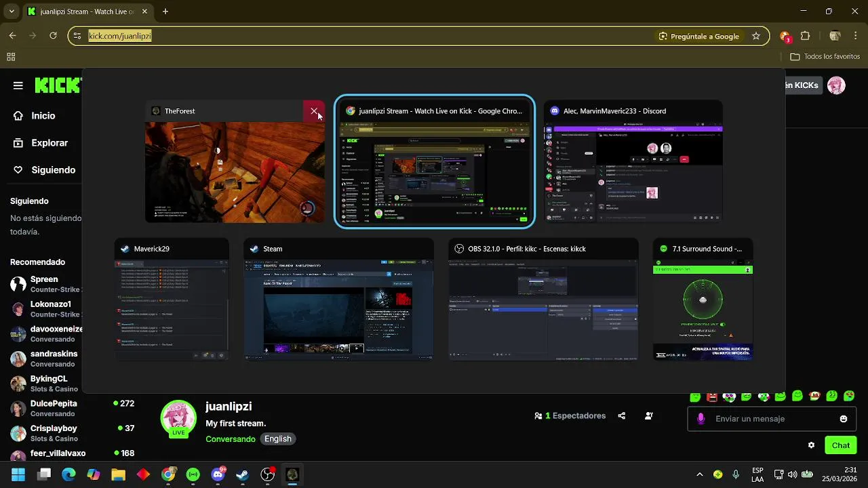This screenshot has width=868, height=488.
Task: Click juanlipzi's LIVE avatar
Action: pyautogui.click(x=178, y=418)
